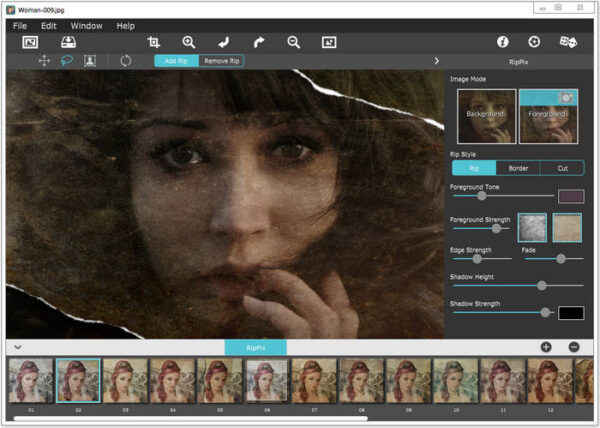Screen dimensions: 600x428
Task: Click the redo arrow icon
Action: tap(259, 42)
